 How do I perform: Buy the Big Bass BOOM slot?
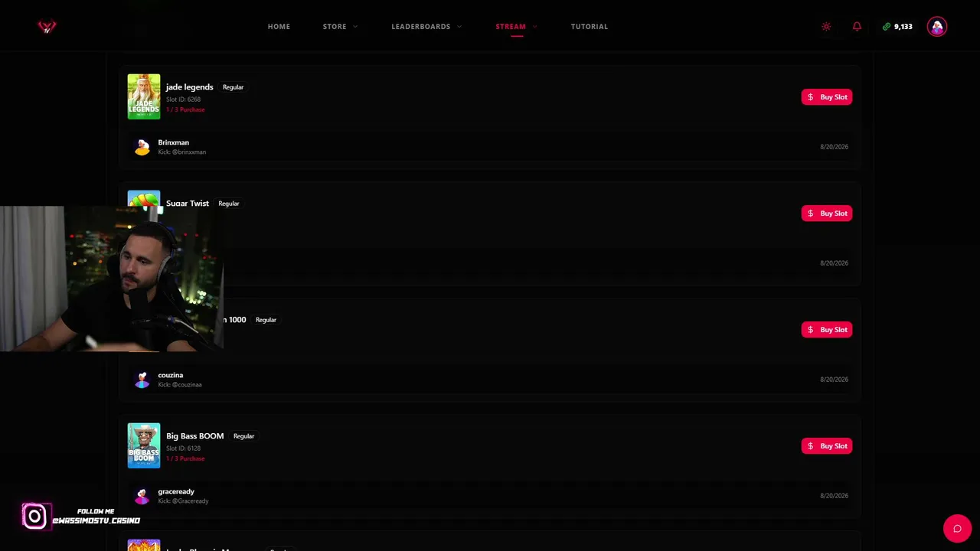click(x=827, y=446)
